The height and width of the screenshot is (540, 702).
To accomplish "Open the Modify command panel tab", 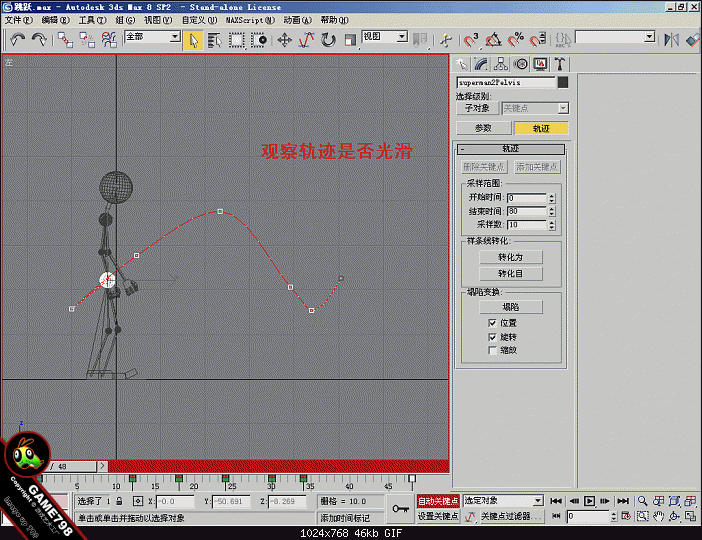I will 481,64.
